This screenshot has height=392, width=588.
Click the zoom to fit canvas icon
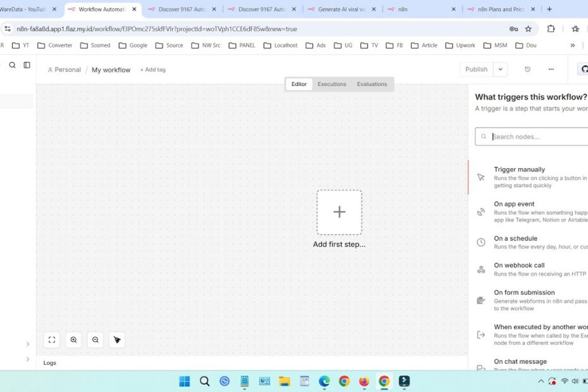pos(52,340)
